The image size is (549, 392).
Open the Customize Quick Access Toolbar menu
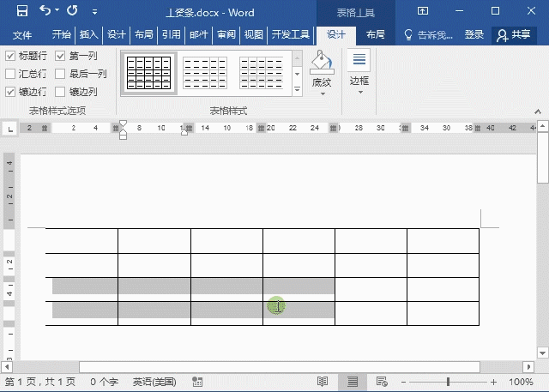(94, 12)
